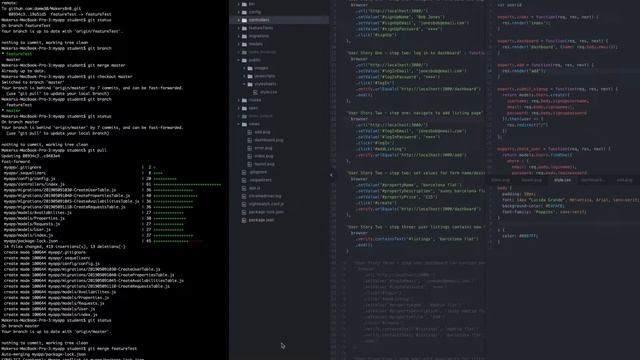Click the views folder icon
This screenshot has width=640, height=360.
tap(244, 124)
